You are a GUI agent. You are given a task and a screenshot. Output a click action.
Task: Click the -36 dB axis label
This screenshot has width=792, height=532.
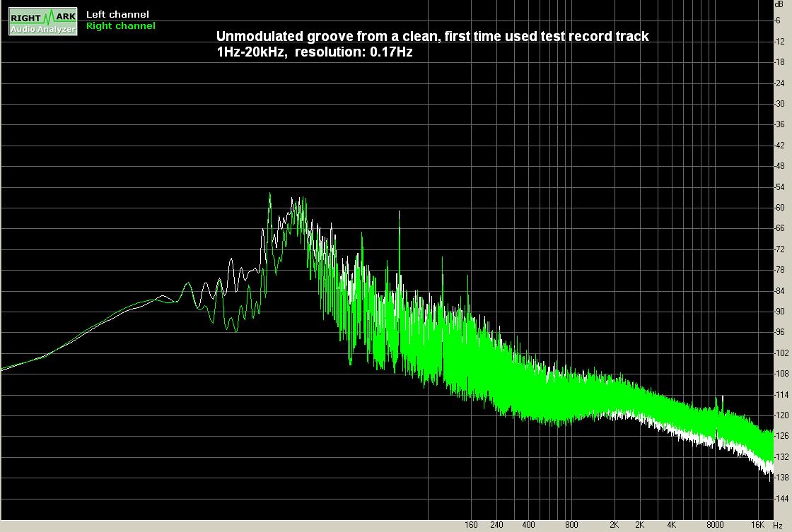tap(780, 124)
